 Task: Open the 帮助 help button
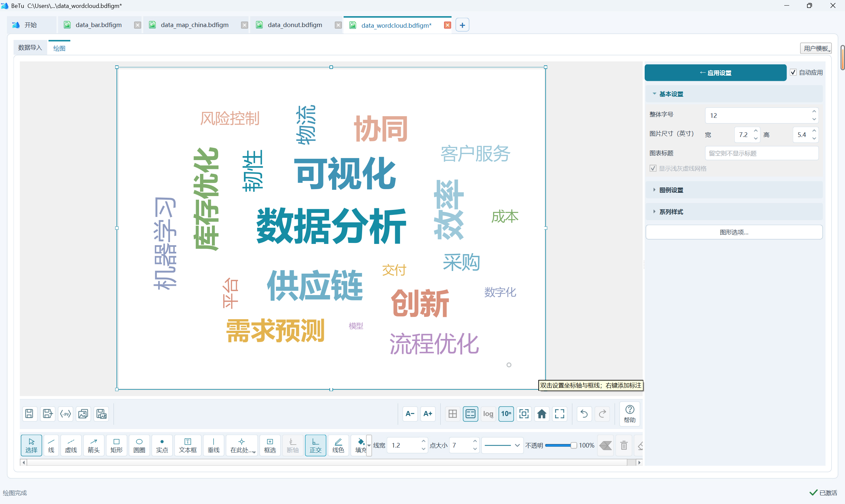pyautogui.click(x=630, y=414)
